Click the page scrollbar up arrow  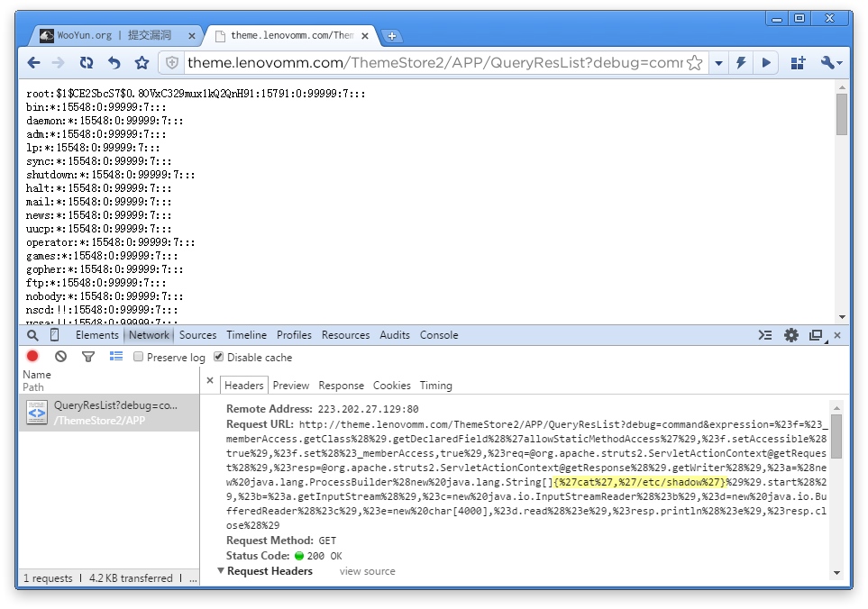point(842,87)
